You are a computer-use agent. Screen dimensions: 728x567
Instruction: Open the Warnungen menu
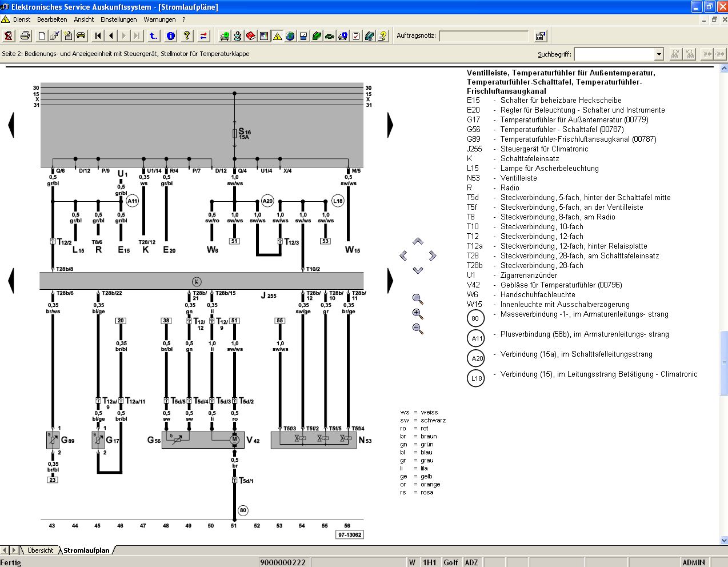pyautogui.click(x=159, y=19)
